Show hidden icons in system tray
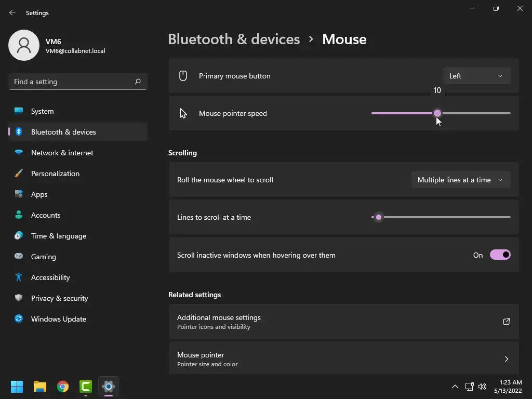 point(455,387)
